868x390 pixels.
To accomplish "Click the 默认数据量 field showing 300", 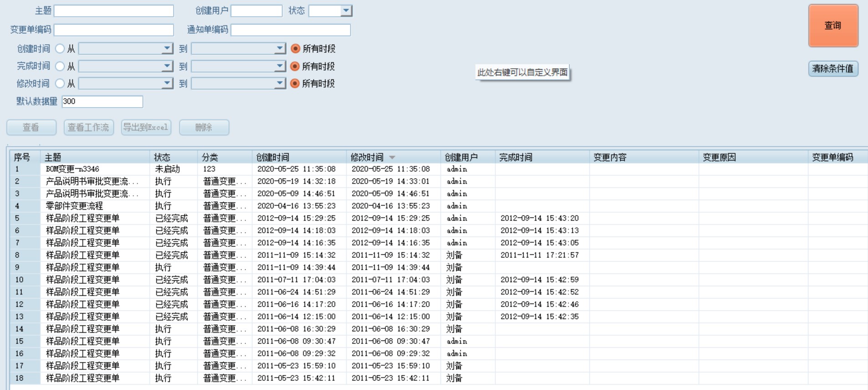I will pos(102,102).
